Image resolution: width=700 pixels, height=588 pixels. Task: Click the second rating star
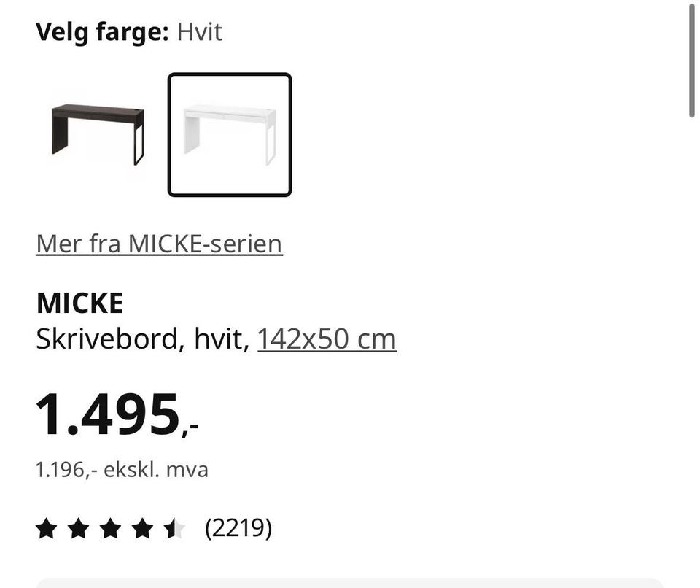(78, 528)
